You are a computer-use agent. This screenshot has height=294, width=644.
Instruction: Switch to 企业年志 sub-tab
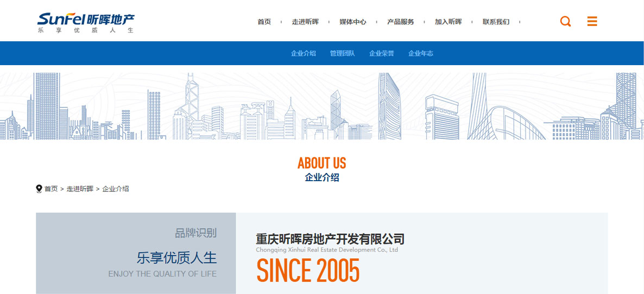(421, 53)
